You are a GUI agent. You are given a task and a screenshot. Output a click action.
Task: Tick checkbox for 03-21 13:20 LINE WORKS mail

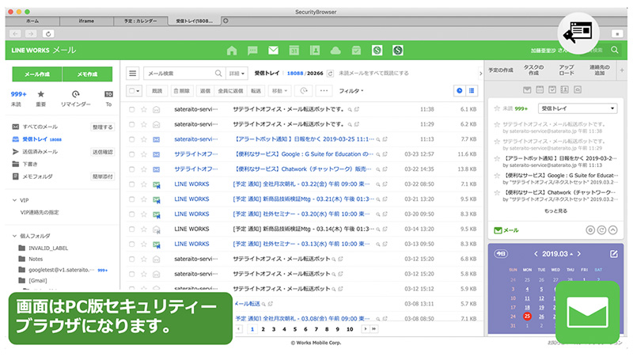131,199
